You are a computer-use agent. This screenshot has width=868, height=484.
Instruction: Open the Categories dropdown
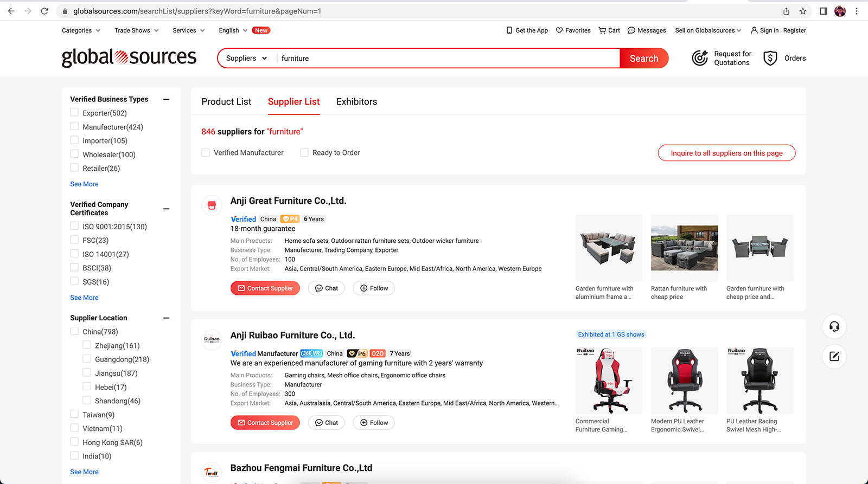click(81, 30)
